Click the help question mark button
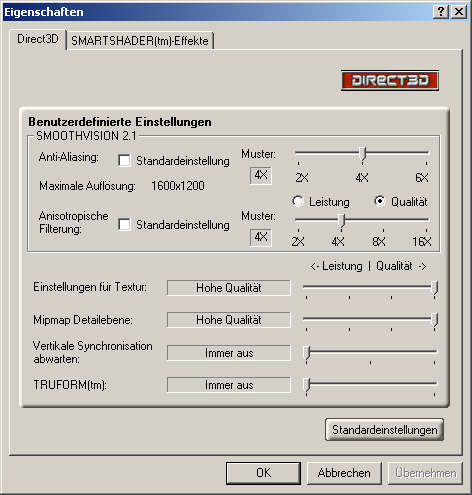The height and width of the screenshot is (495, 472). coord(441,12)
